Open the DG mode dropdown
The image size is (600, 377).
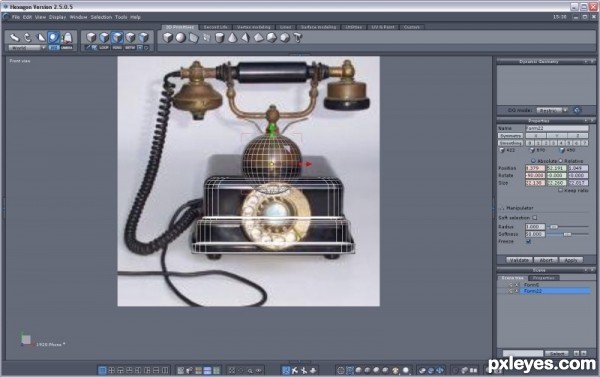552,110
